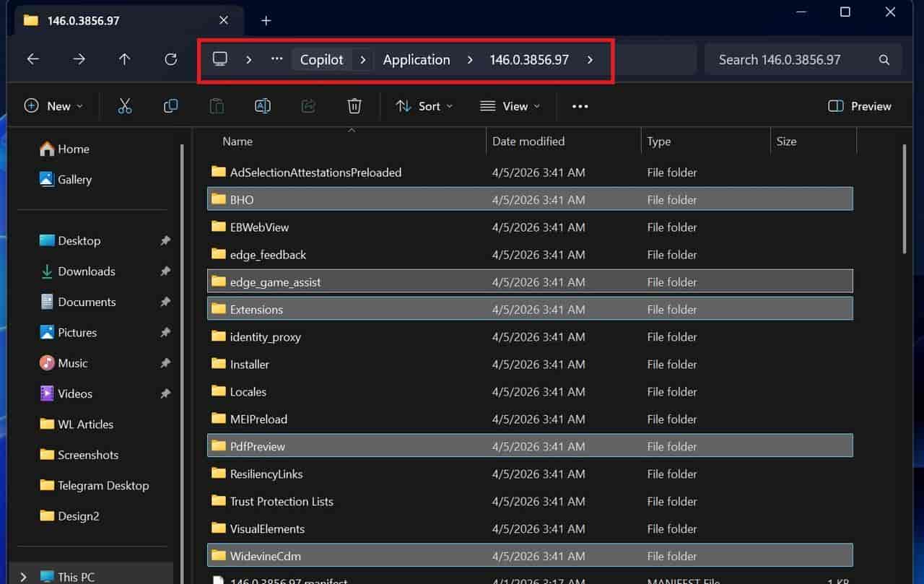The width and height of the screenshot is (924, 584).
Task: Go forward with the right arrow button
Action: [x=79, y=59]
